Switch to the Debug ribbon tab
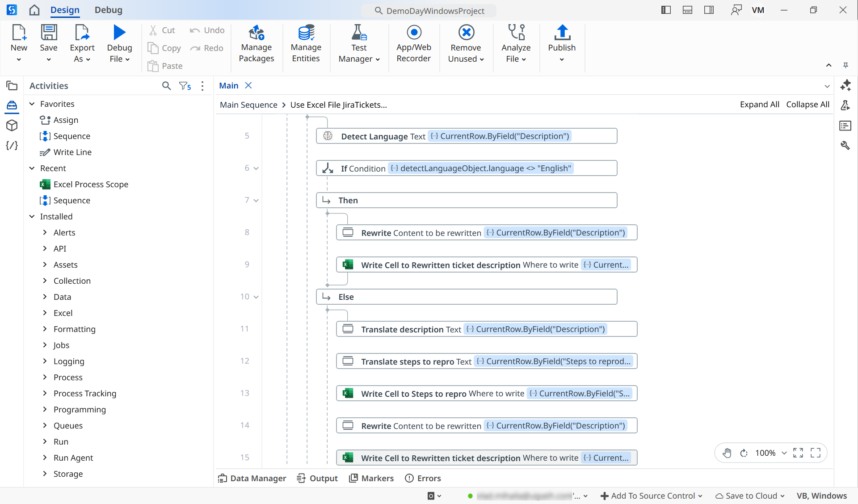858x504 pixels. [x=108, y=10]
